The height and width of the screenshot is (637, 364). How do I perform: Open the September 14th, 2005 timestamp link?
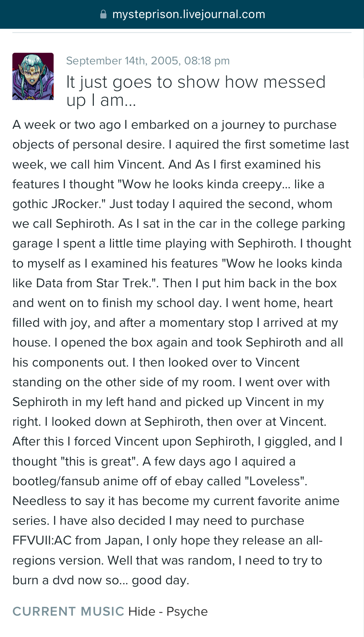(148, 60)
